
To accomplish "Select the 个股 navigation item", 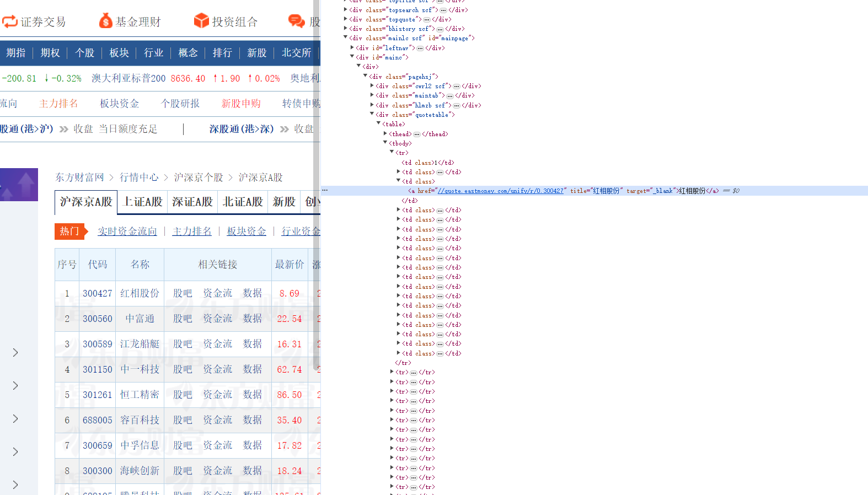I will pos(85,53).
